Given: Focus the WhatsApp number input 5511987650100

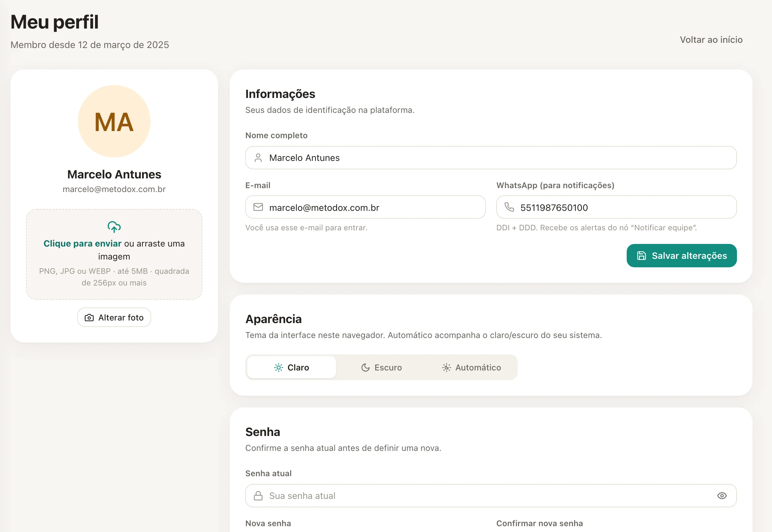Looking at the screenshot, I should (x=616, y=207).
